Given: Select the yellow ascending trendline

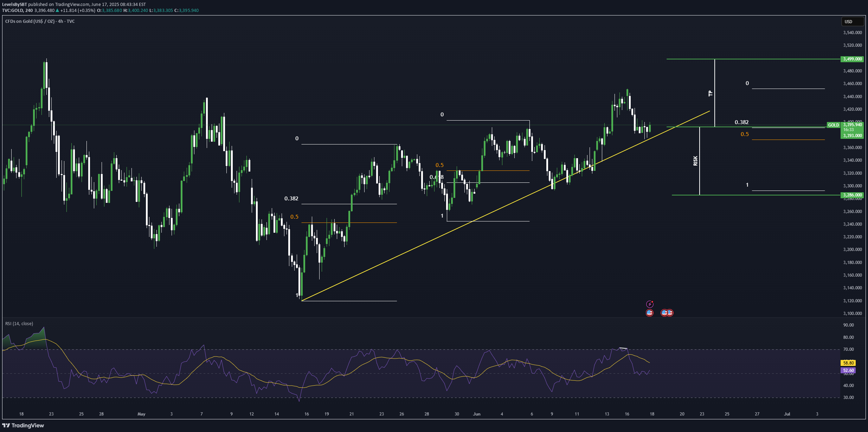Looking at the screenshot, I should [x=505, y=206].
